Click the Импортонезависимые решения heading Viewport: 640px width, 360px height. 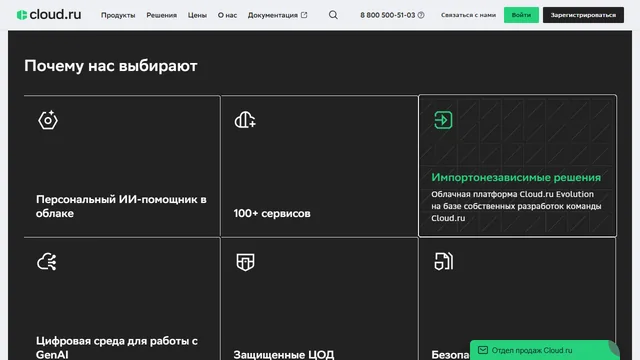coord(516,178)
